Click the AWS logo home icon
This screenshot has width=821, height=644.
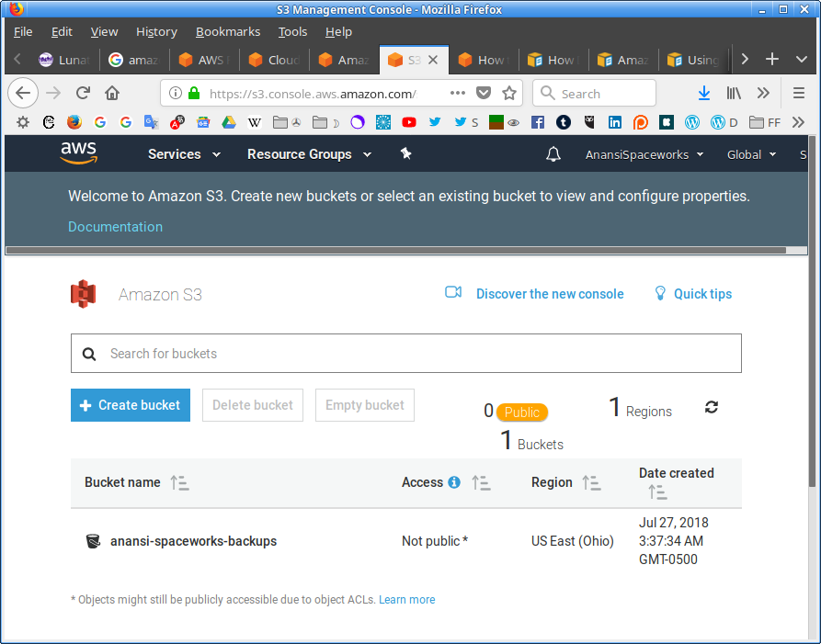[x=79, y=153]
